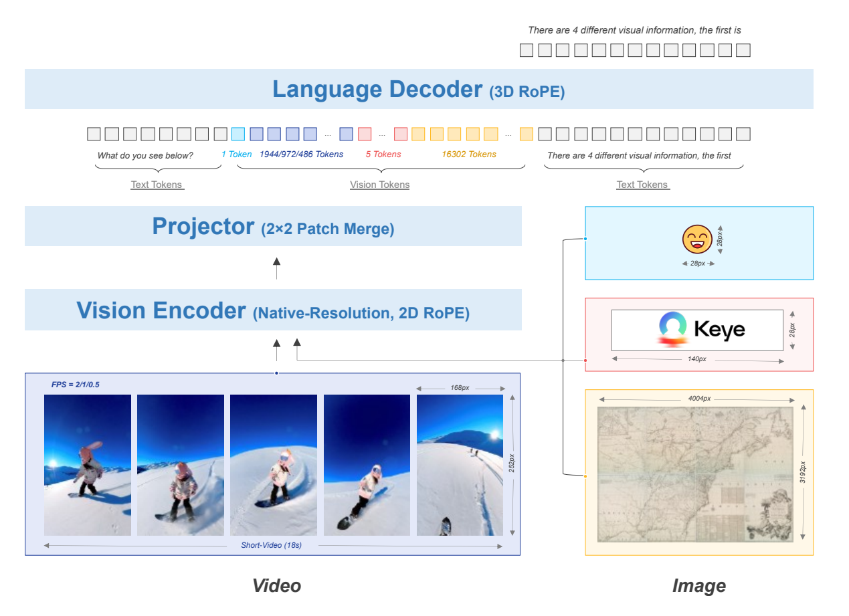The image size is (849, 616).
Task: Click the "What do you see below?" text
Action: click(x=145, y=156)
